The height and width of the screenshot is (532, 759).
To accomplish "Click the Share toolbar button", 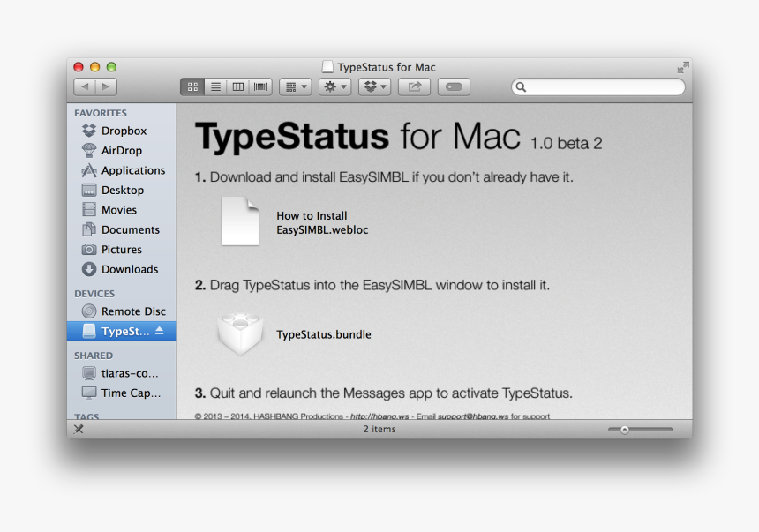I will (414, 86).
